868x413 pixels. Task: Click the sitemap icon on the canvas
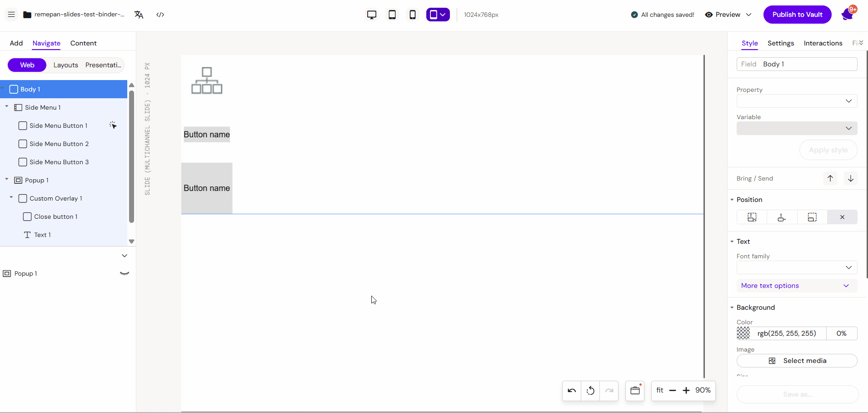coord(207,81)
